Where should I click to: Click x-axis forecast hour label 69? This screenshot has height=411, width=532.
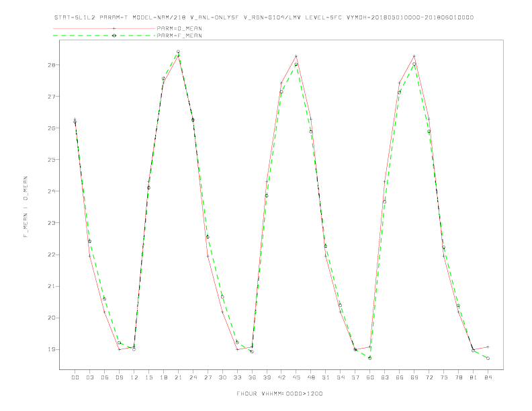point(414,377)
